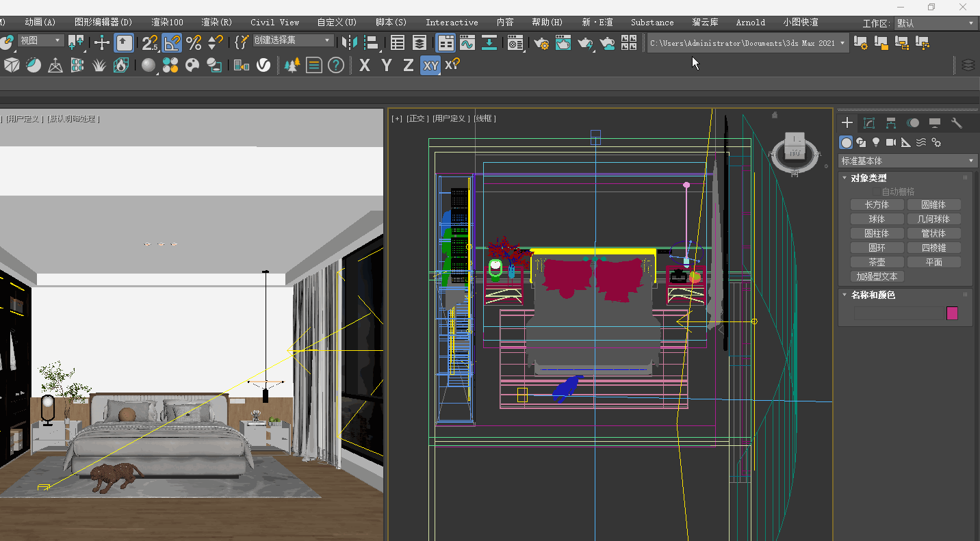Open the Utilities wrench panel
The image size is (980, 541).
957,123
